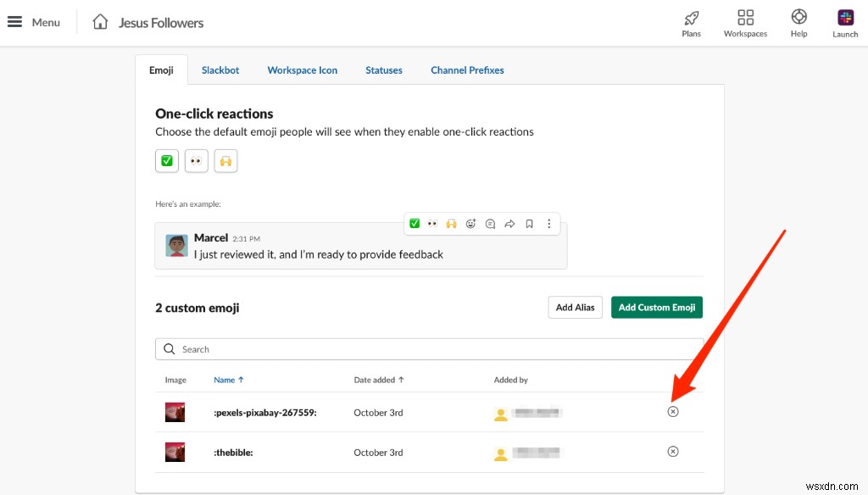Switch to the Channel Prefixes tab
This screenshot has width=868, height=495.
pyautogui.click(x=467, y=70)
